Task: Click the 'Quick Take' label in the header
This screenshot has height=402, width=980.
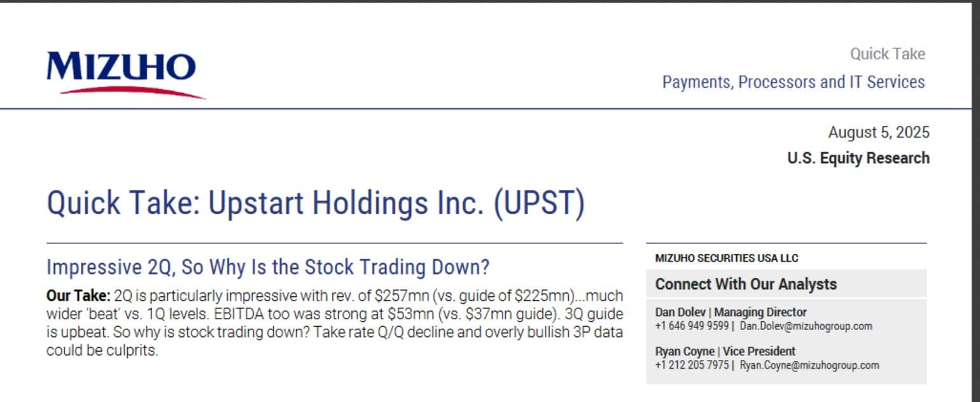Action: point(887,54)
